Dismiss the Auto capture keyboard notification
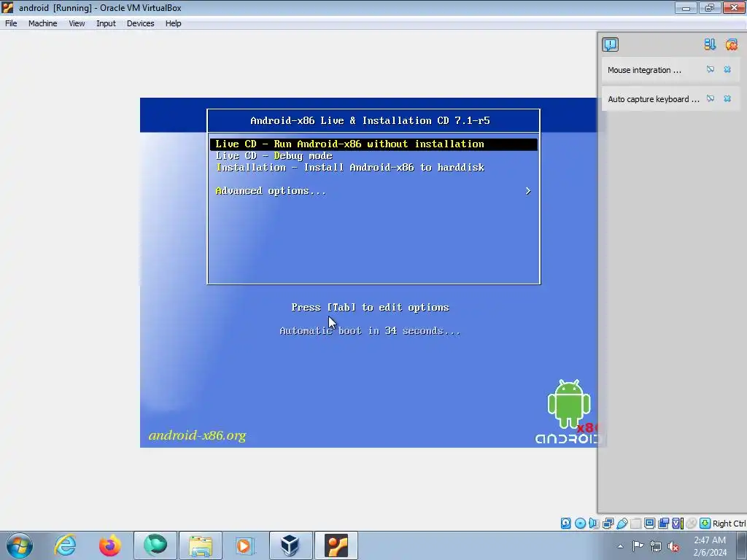Viewport: 747px width, 560px height. click(x=727, y=98)
